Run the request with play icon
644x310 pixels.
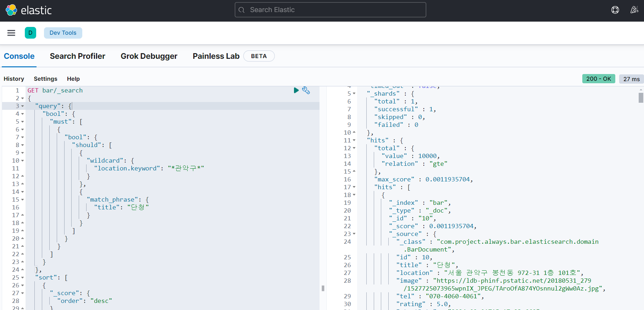[x=296, y=90]
